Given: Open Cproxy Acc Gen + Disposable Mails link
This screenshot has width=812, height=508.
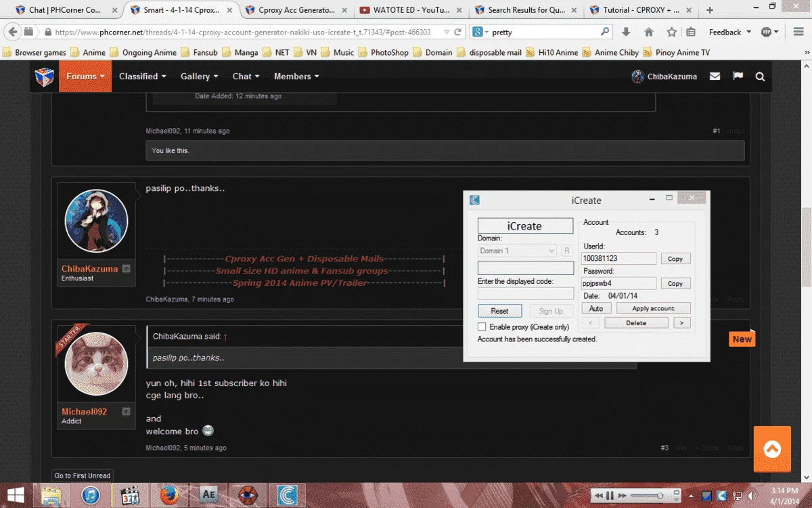Looking at the screenshot, I should click(x=304, y=259).
